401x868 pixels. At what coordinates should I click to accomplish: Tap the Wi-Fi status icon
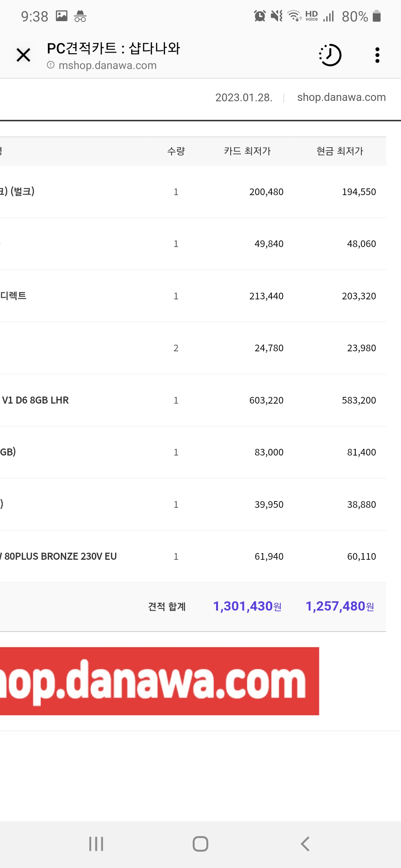click(x=295, y=16)
